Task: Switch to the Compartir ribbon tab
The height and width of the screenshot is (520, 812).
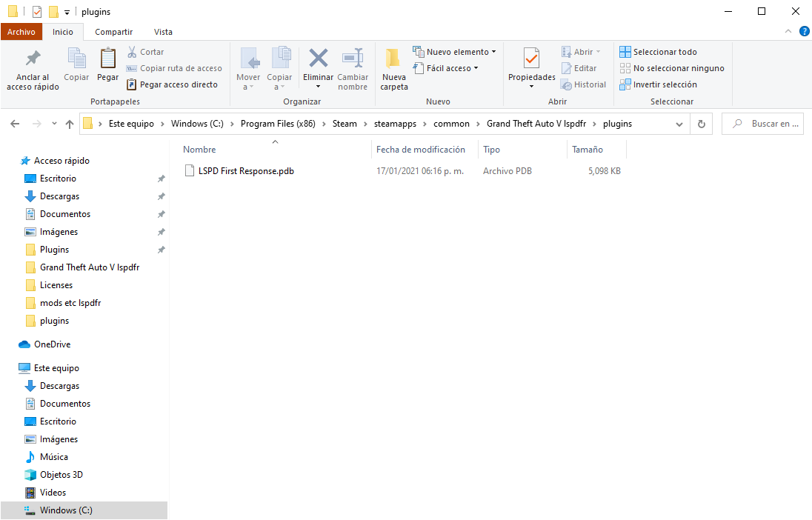Action: [x=113, y=32]
